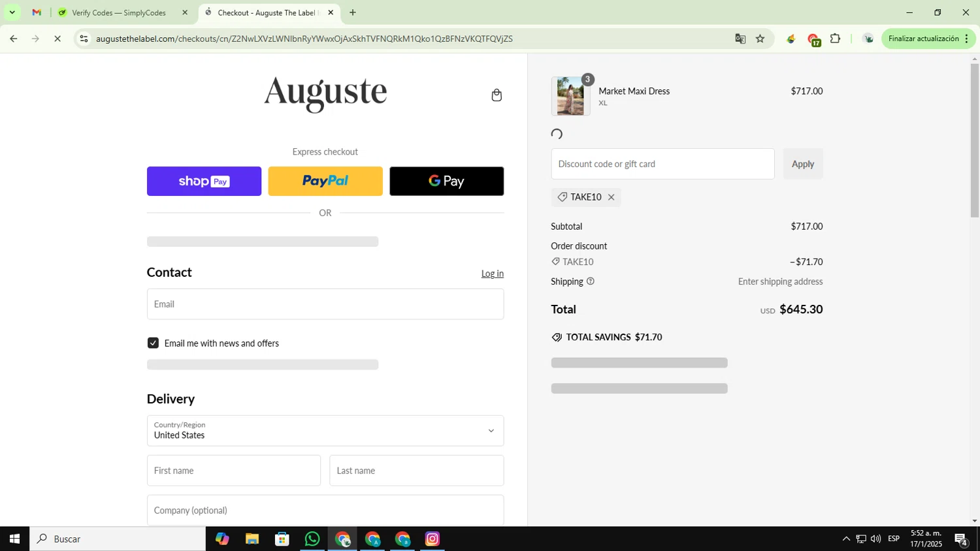Bookmark this page with the star icon
This screenshot has width=980, height=551.
pyautogui.click(x=760, y=39)
